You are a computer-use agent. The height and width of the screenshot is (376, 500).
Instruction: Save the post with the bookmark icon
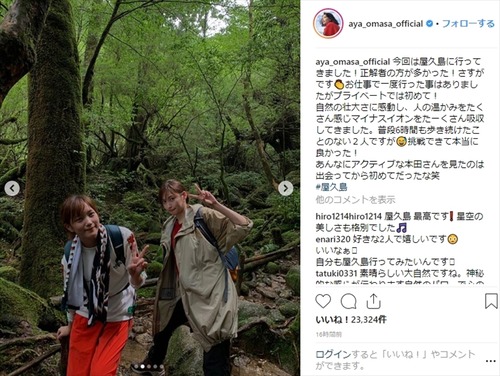point(491,301)
